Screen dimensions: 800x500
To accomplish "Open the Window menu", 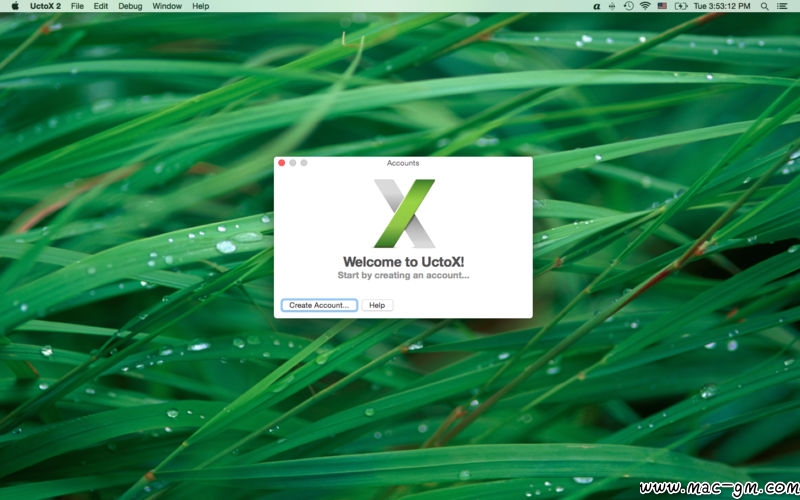I will (167, 6).
